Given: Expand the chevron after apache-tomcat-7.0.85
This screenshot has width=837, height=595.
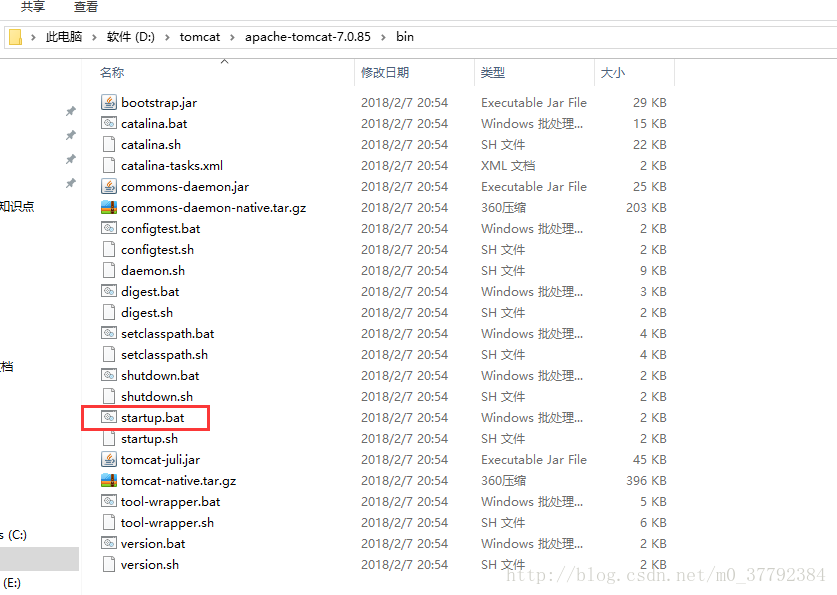Looking at the screenshot, I should point(383,37).
